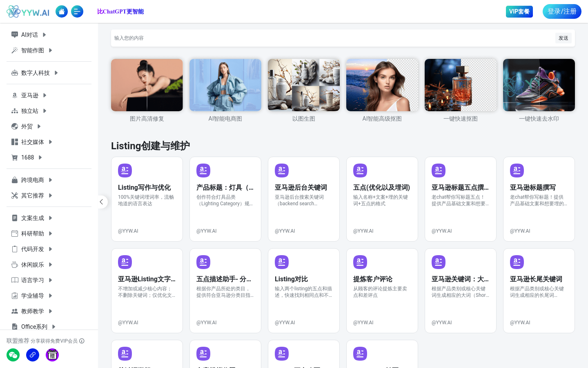Focus the 输入您的内容 input field
The width and height of the screenshot is (588, 368).
[x=333, y=38]
